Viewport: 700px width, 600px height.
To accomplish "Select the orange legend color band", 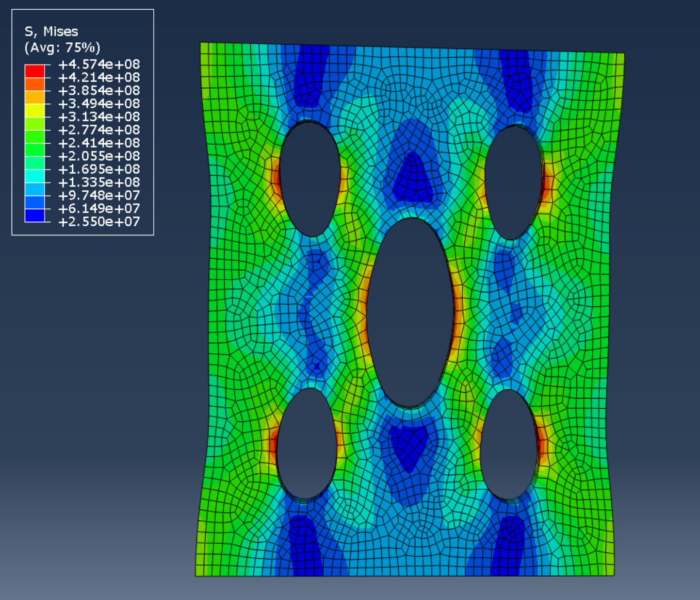I will click(x=34, y=84).
